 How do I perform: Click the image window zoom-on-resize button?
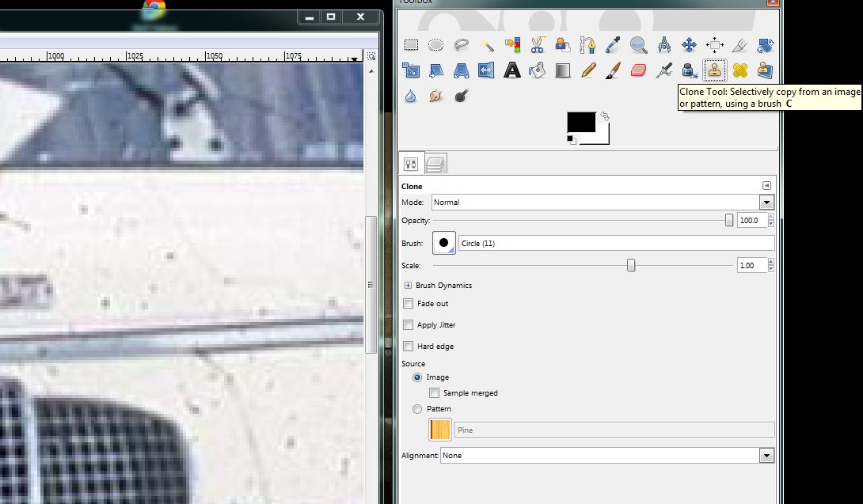pos(371,57)
